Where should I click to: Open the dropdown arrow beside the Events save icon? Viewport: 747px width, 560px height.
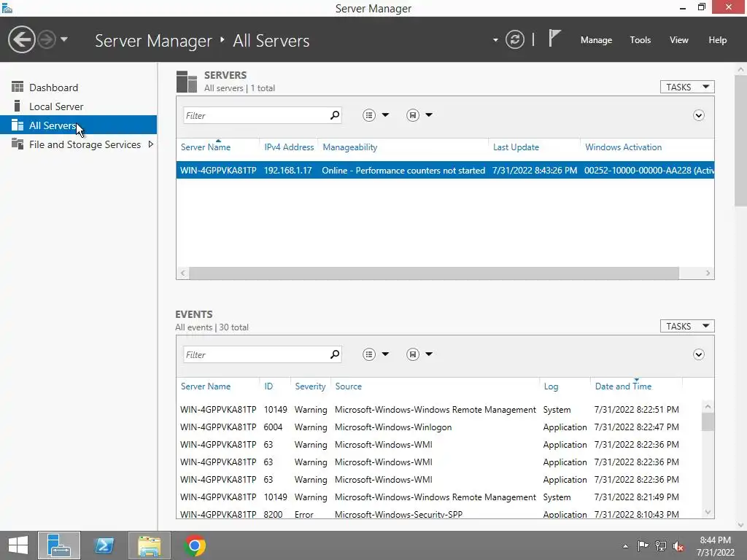(x=429, y=354)
